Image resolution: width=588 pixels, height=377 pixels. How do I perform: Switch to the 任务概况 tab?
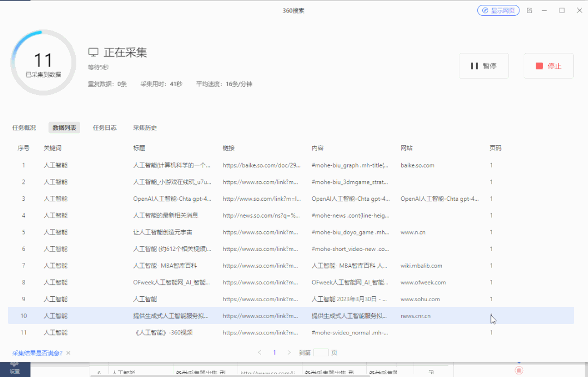tap(24, 128)
